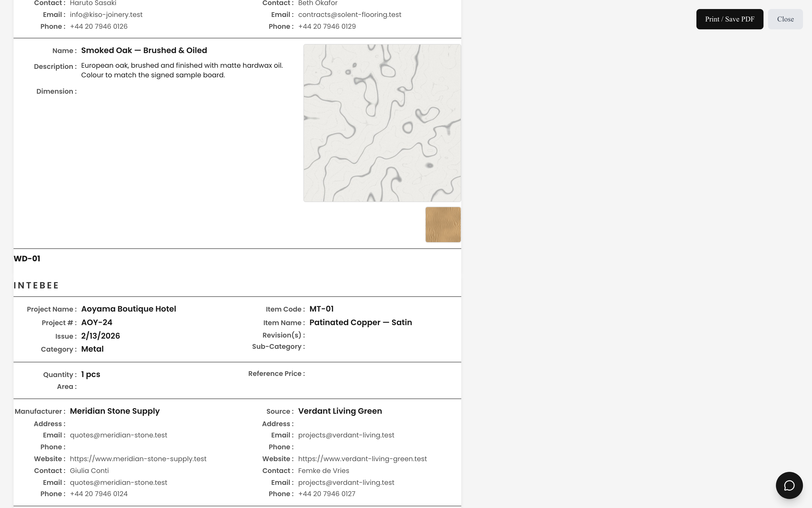Click the email info@kiso-joinery.test
This screenshot has width=812, height=508.
tap(106, 15)
